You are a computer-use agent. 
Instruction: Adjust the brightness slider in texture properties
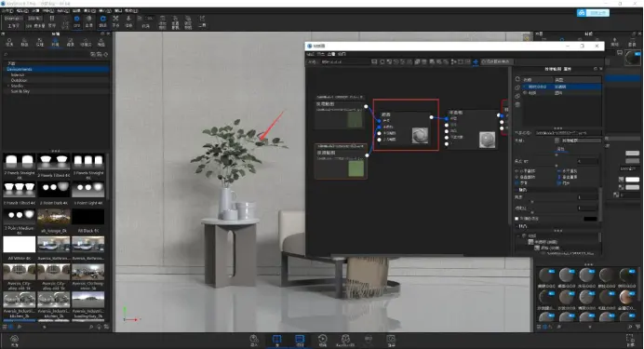tap(532, 202)
